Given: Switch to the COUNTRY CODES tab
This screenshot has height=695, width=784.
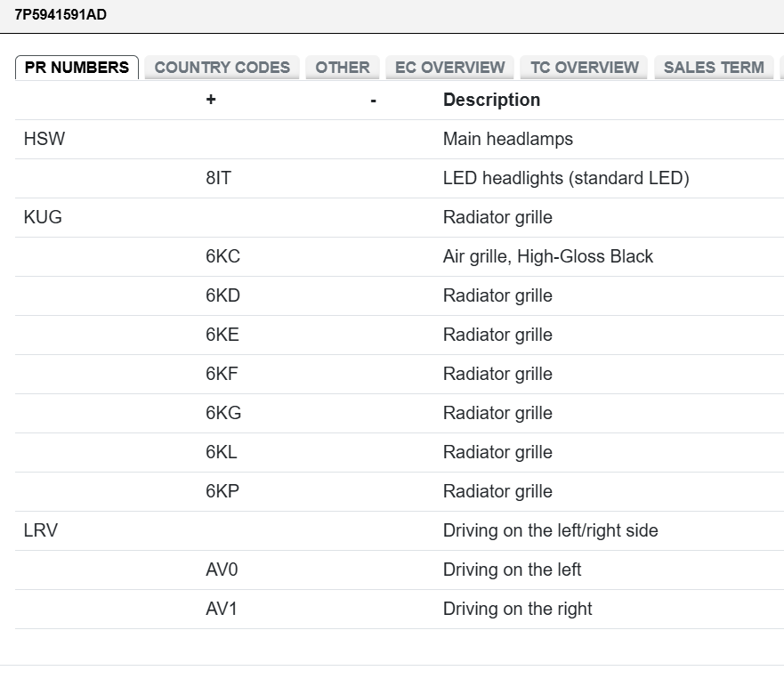Looking at the screenshot, I should (222, 68).
